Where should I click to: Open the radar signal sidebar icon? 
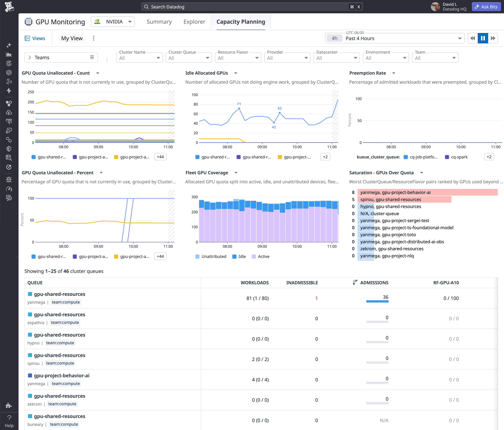pos(9,81)
